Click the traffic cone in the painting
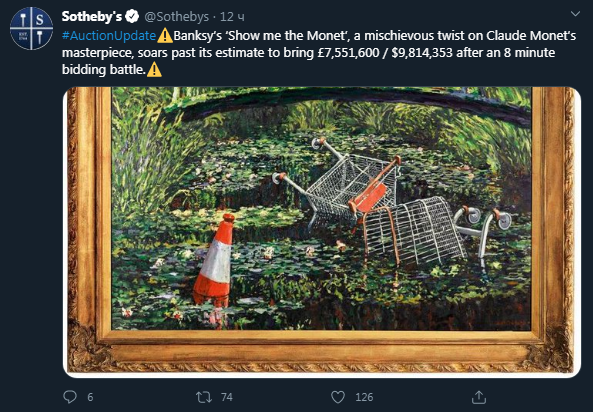This screenshot has height=412, width=593. click(214, 260)
